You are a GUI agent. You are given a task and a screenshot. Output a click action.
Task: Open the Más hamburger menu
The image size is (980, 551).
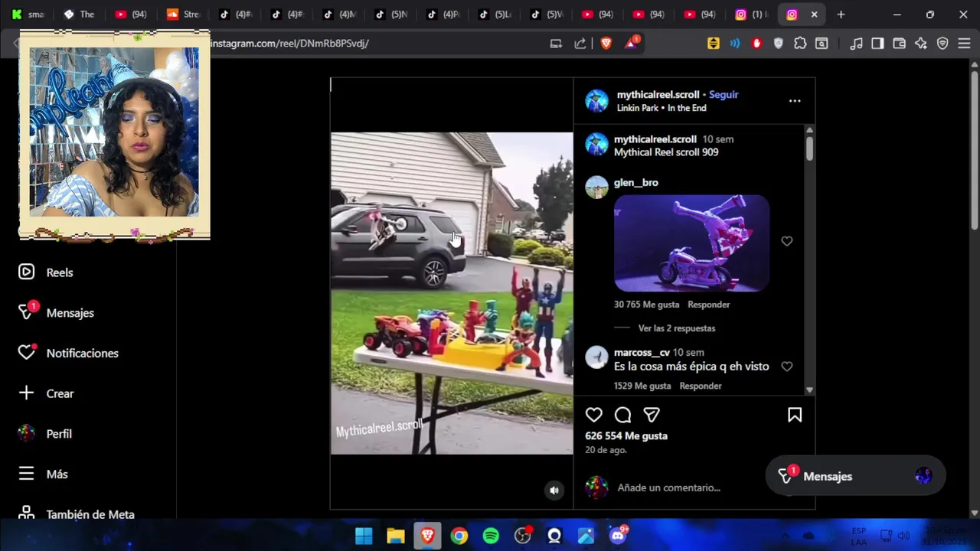43,474
